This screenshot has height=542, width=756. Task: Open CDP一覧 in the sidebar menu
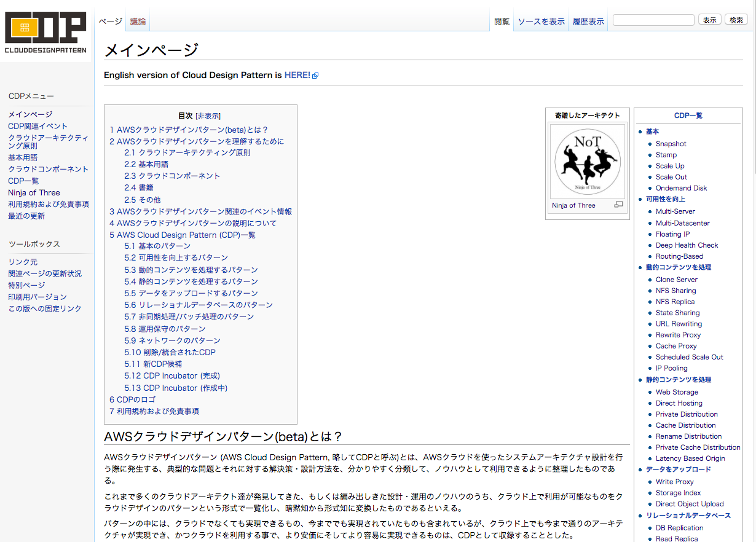click(23, 181)
